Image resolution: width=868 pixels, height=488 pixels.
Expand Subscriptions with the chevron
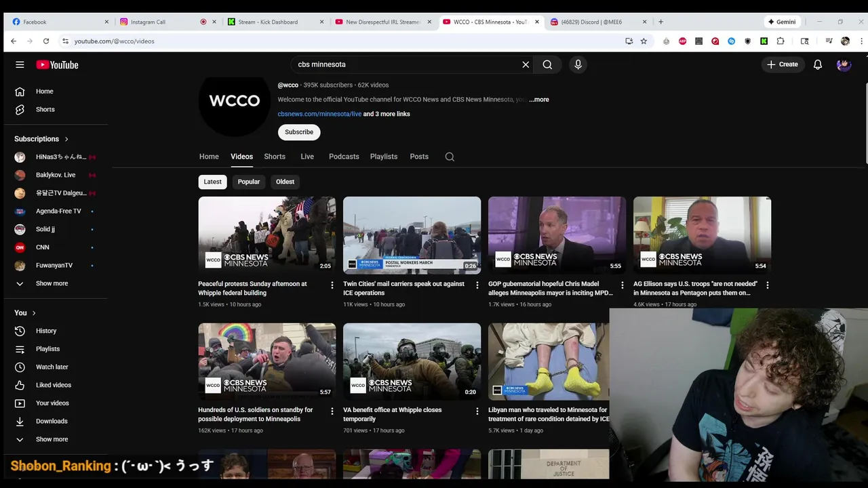coord(66,139)
